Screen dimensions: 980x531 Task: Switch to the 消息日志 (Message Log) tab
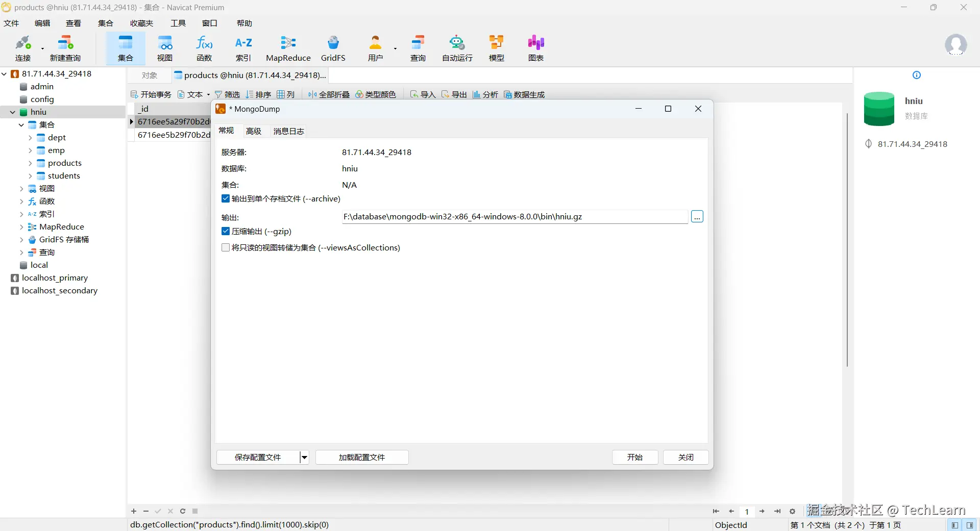coord(289,132)
